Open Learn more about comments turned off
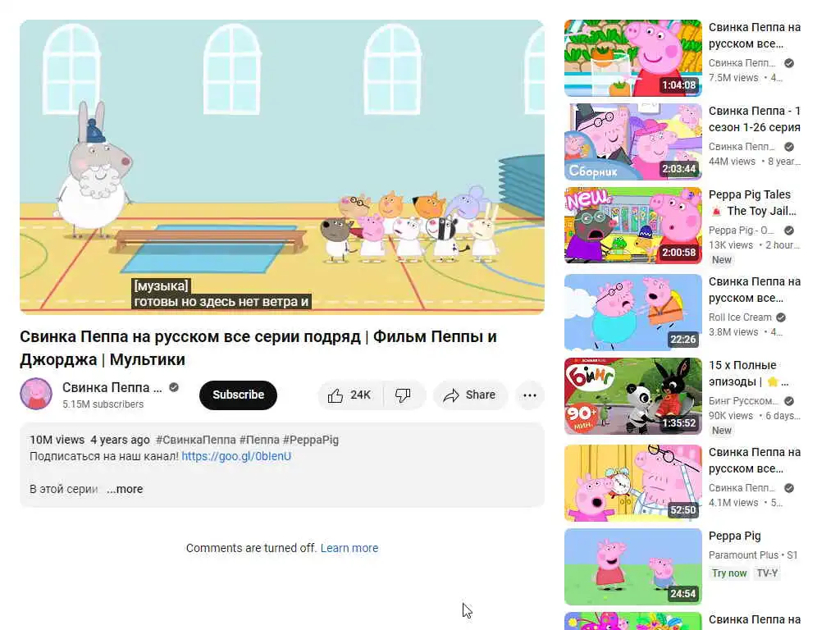The image size is (840, 630). [349, 548]
